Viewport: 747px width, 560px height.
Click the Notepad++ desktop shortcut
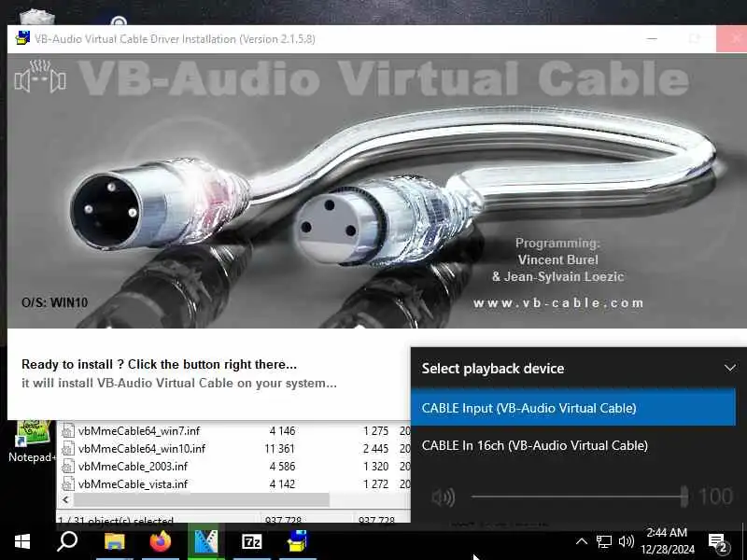(33, 441)
